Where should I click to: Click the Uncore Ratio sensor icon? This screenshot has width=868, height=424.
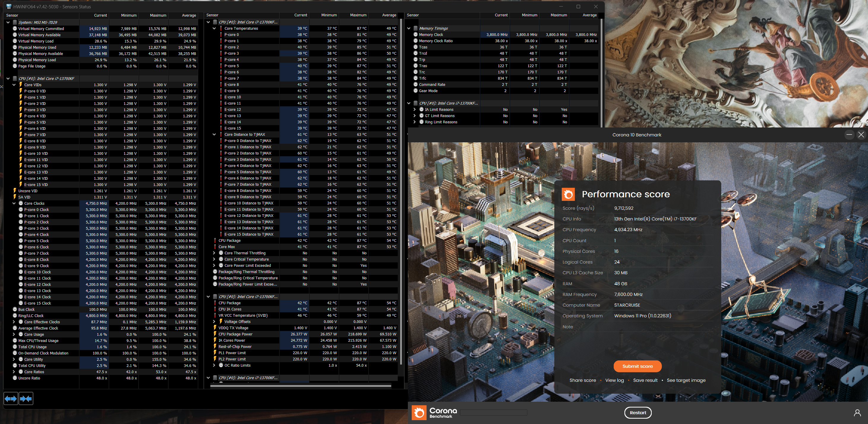15,378
